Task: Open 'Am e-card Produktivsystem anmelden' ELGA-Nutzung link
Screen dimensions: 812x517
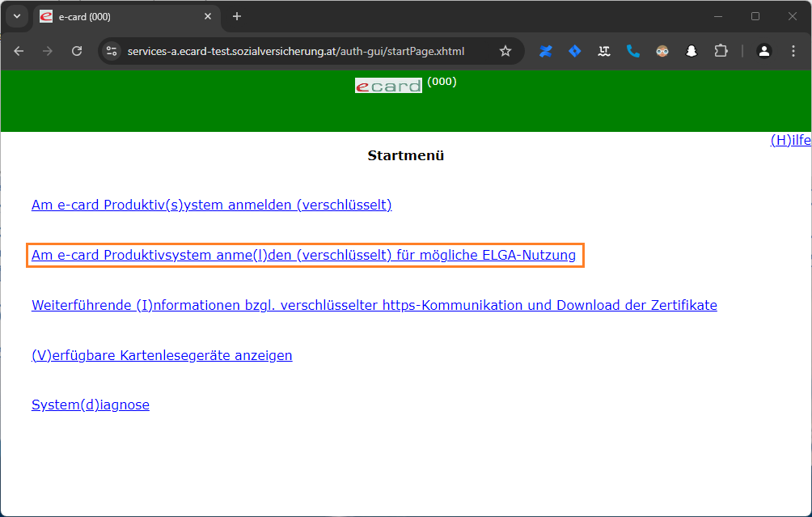Action: point(303,256)
